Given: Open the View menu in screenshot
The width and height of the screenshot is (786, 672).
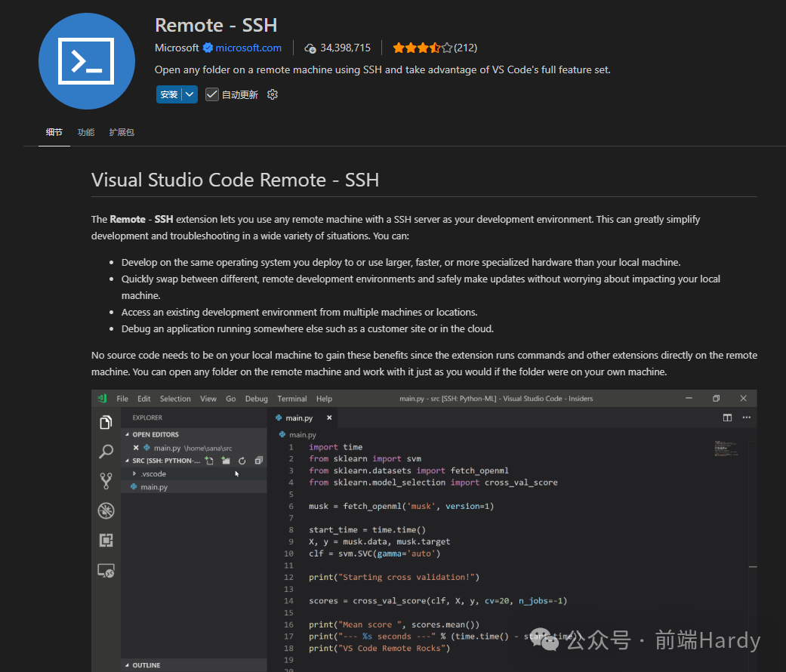Looking at the screenshot, I should [x=208, y=399].
